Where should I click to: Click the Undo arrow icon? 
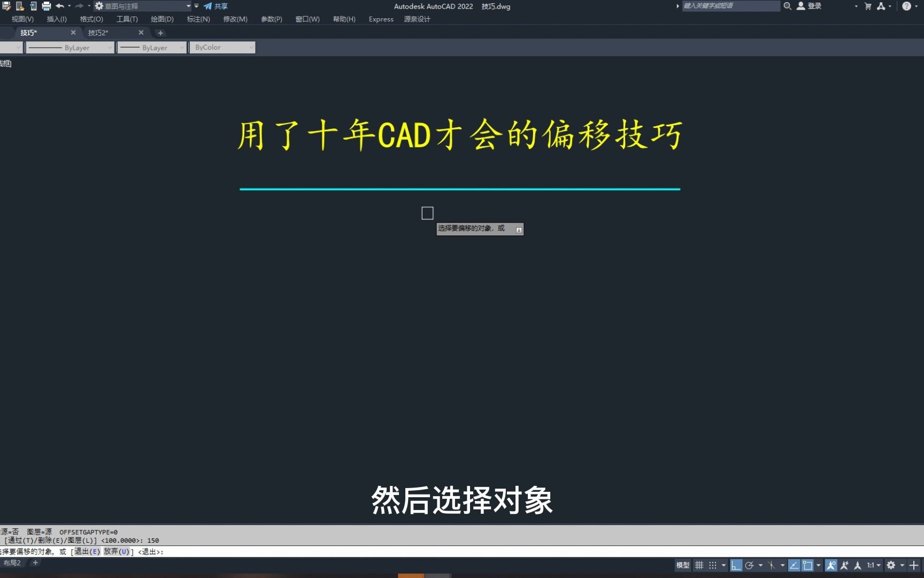coord(60,6)
